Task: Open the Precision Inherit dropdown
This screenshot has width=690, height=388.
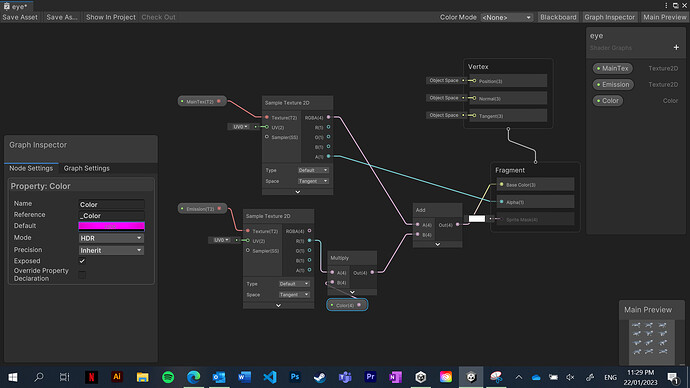Action: click(111, 250)
